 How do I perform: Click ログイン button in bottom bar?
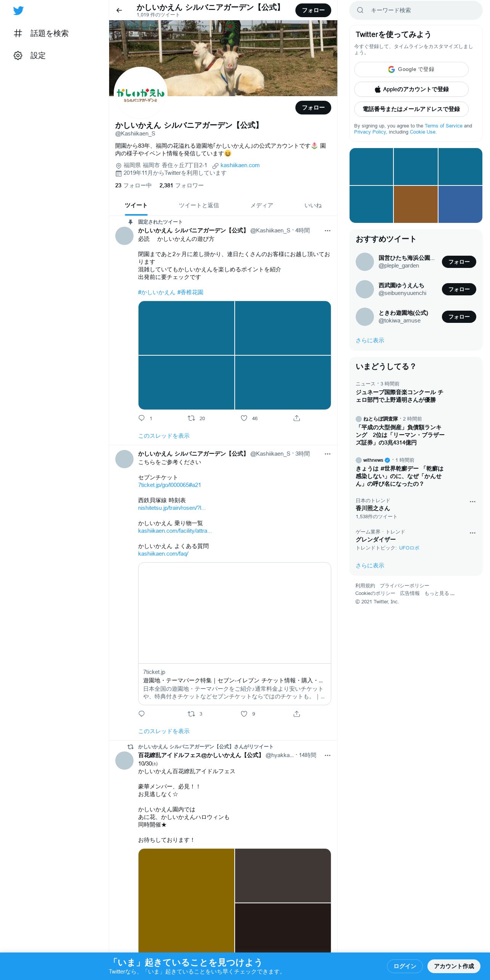tap(405, 966)
